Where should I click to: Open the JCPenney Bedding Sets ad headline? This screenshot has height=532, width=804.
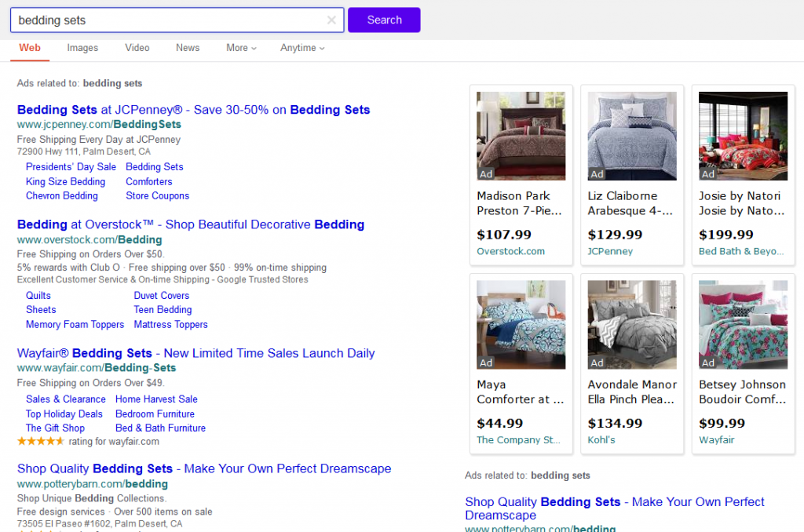[x=193, y=110]
